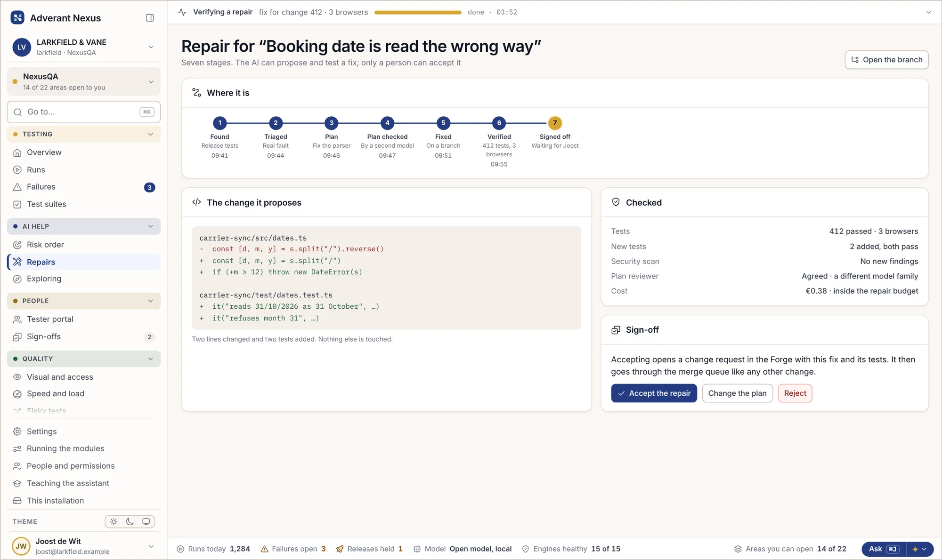Image resolution: width=942 pixels, height=560 pixels.
Task: Open the Overview home icon
Action: [x=17, y=152]
